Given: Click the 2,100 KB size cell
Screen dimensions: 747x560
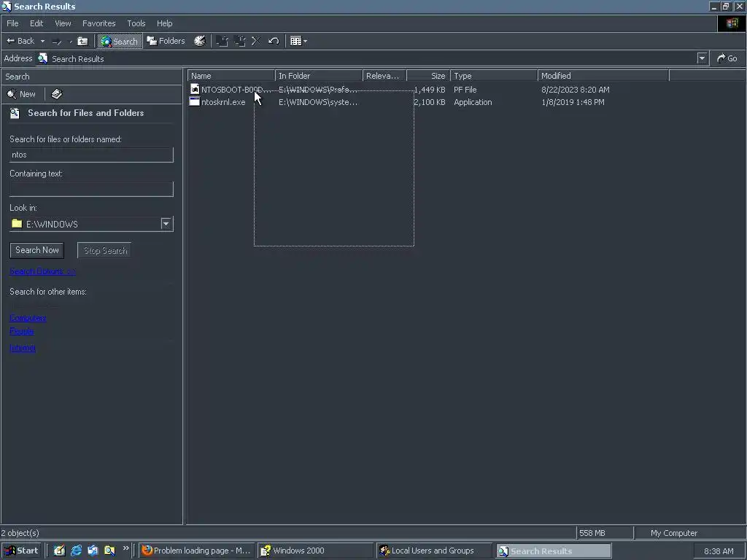Looking at the screenshot, I should [429, 102].
